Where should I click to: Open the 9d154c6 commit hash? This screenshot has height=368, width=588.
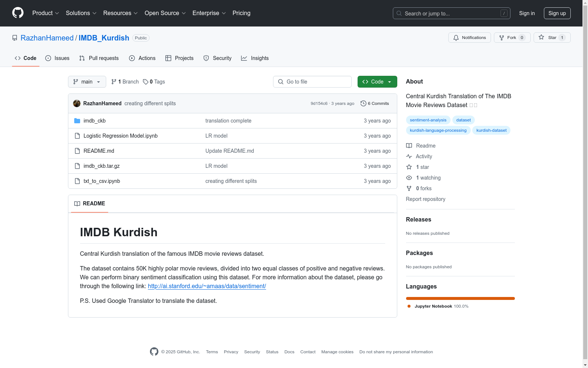tap(319, 103)
